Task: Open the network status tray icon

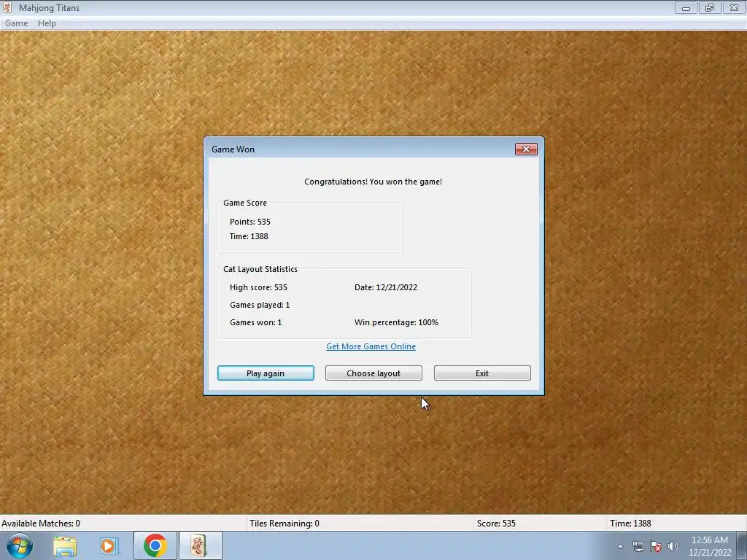Action: (x=638, y=546)
